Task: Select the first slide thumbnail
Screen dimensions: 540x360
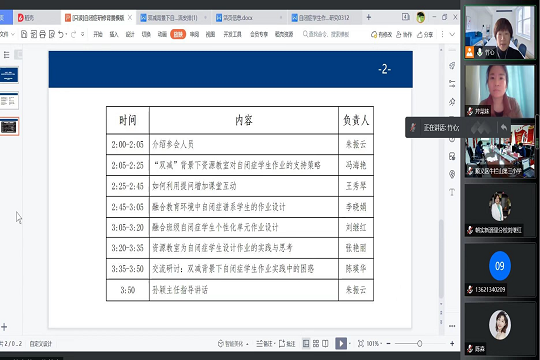Action: click(9, 75)
